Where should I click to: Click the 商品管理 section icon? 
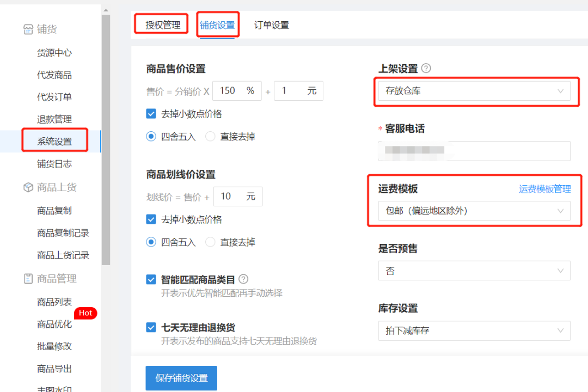28,278
